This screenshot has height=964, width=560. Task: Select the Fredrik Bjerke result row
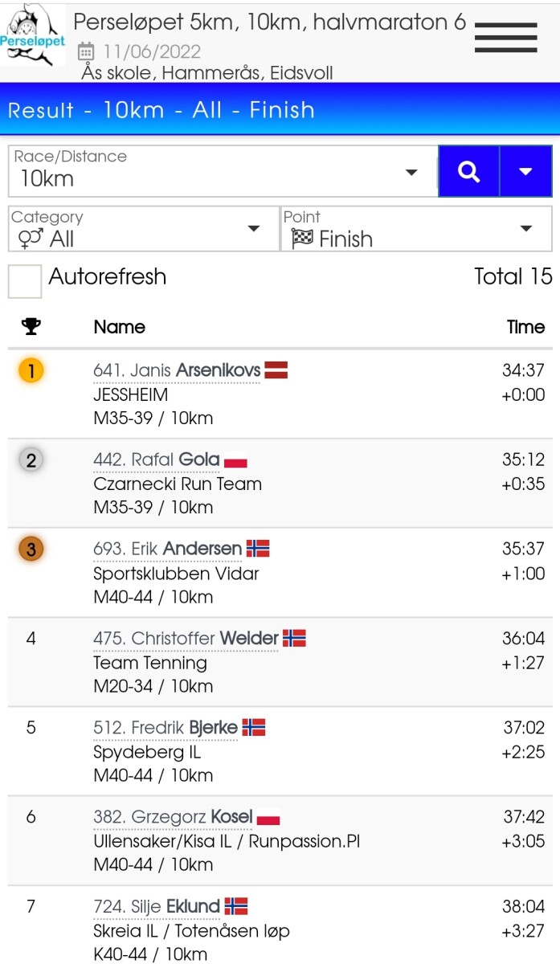(280, 752)
